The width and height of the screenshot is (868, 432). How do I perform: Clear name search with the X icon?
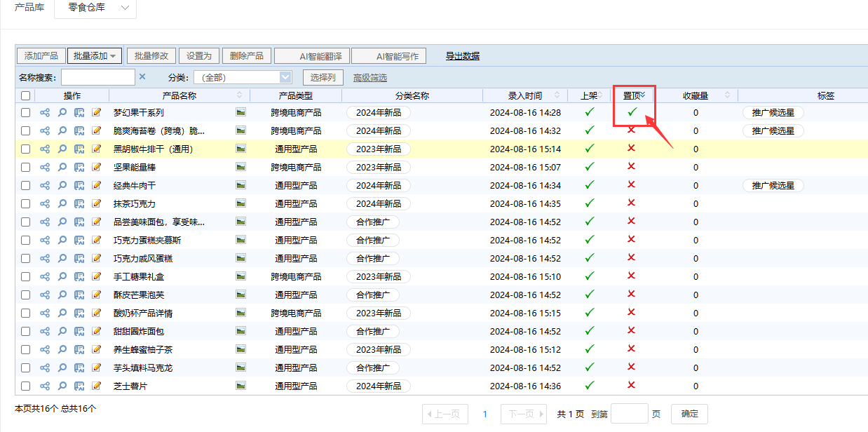coord(142,77)
